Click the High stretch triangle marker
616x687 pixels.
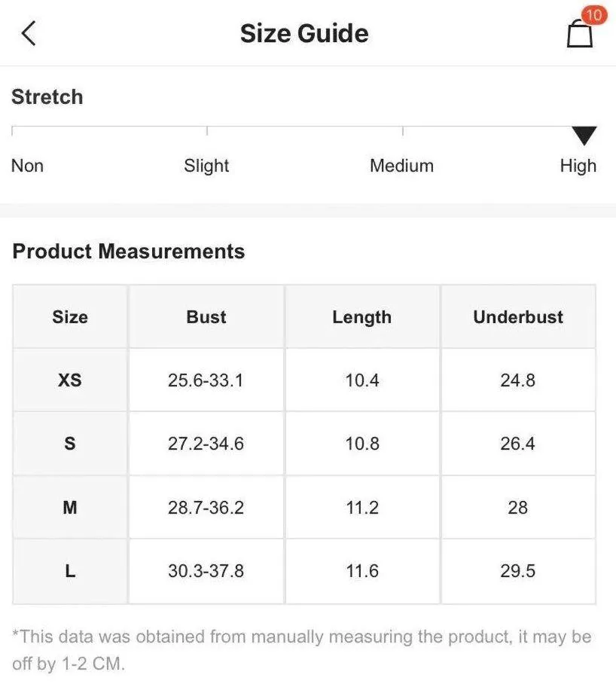pos(584,136)
